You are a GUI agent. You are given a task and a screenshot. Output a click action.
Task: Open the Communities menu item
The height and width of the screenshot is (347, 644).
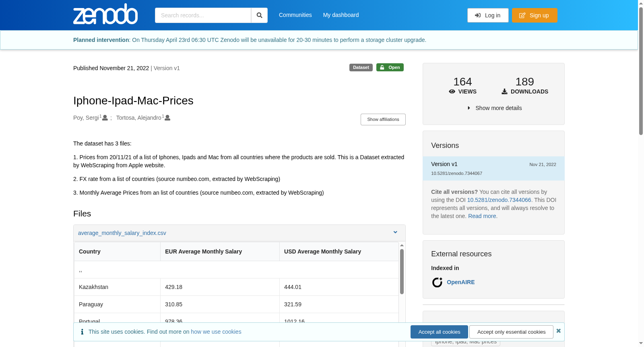pos(295,15)
